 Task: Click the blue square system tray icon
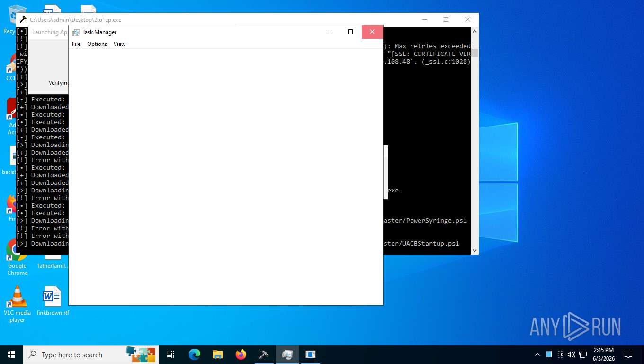[549, 355]
